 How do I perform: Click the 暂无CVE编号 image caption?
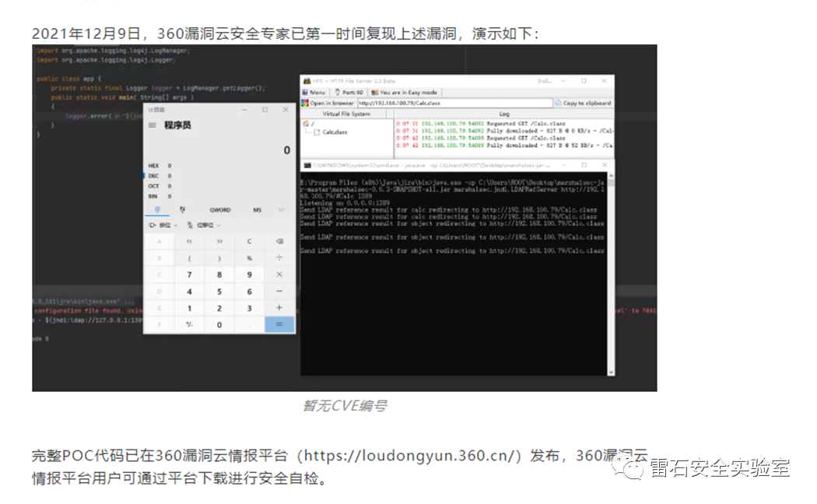click(x=345, y=405)
